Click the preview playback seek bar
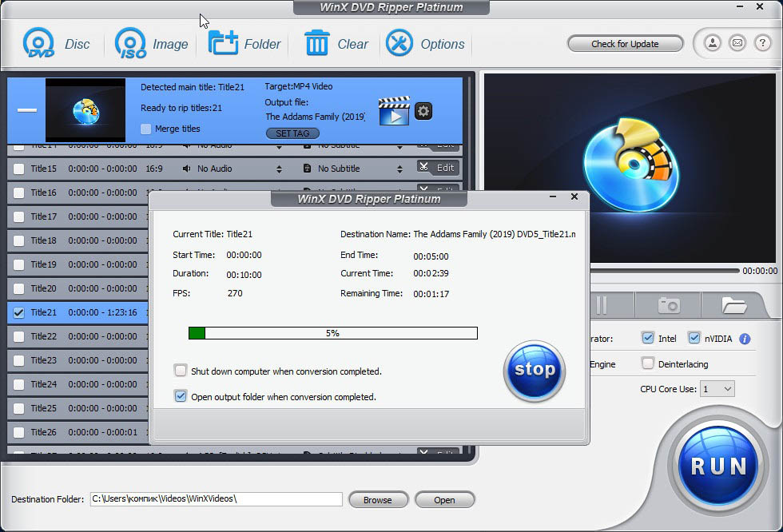783x532 pixels. click(x=665, y=271)
